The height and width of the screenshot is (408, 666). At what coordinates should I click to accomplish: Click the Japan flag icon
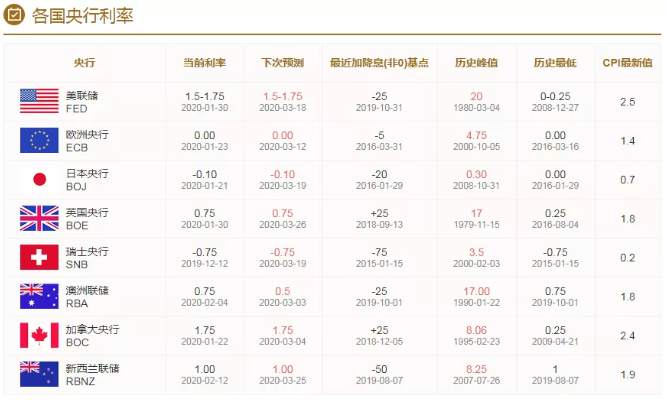40,179
